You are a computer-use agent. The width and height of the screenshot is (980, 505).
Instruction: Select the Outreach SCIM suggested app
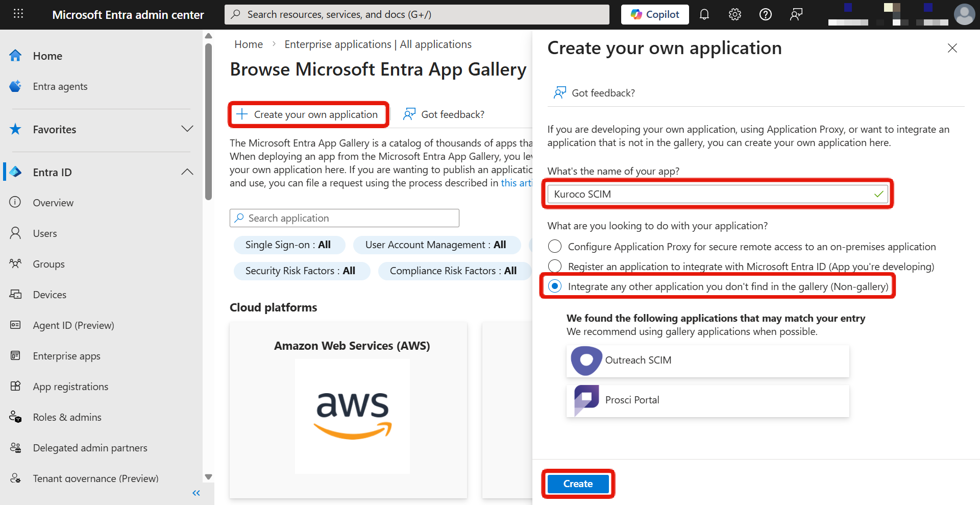point(707,360)
